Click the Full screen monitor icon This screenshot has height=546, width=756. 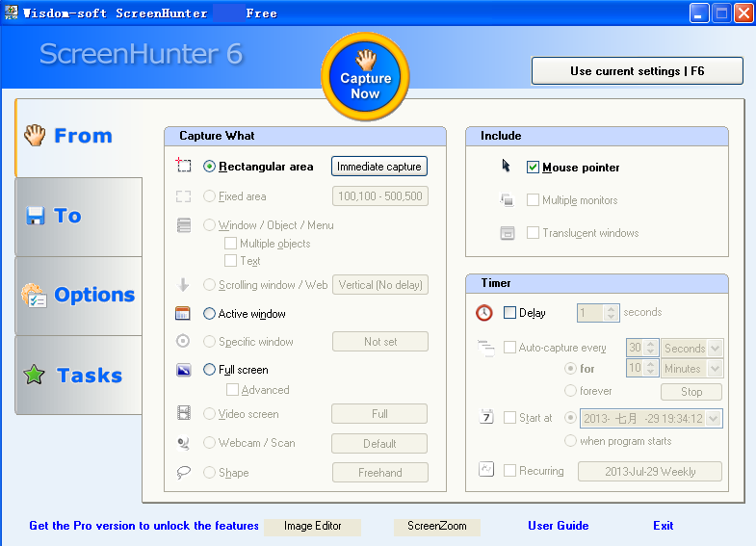184,370
